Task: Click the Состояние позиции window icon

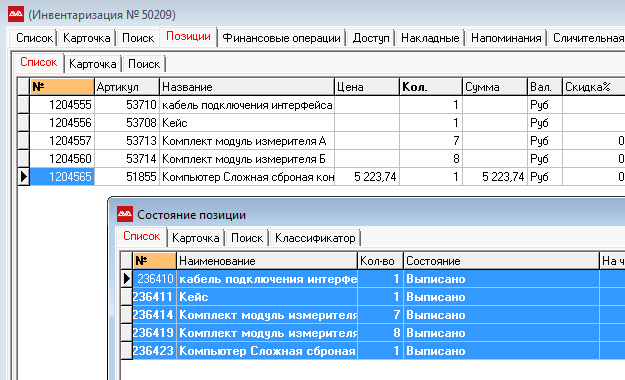Action: click(125, 214)
